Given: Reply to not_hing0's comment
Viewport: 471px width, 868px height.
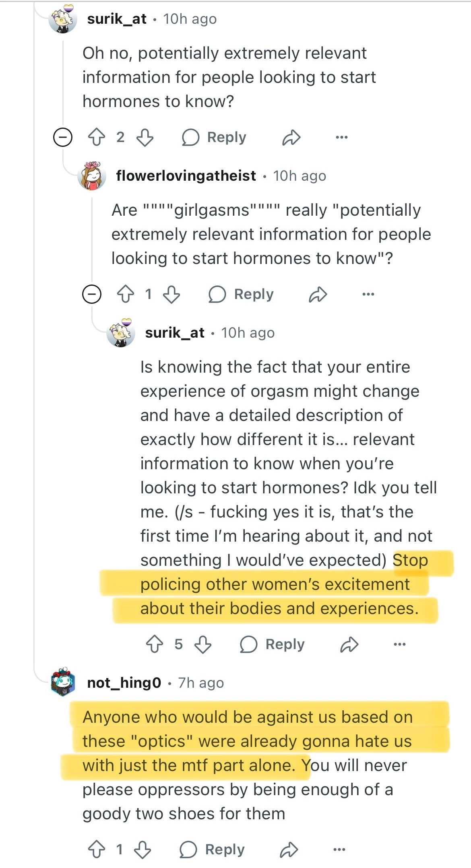Looking at the screenshot, I should (x=213, y=849).
